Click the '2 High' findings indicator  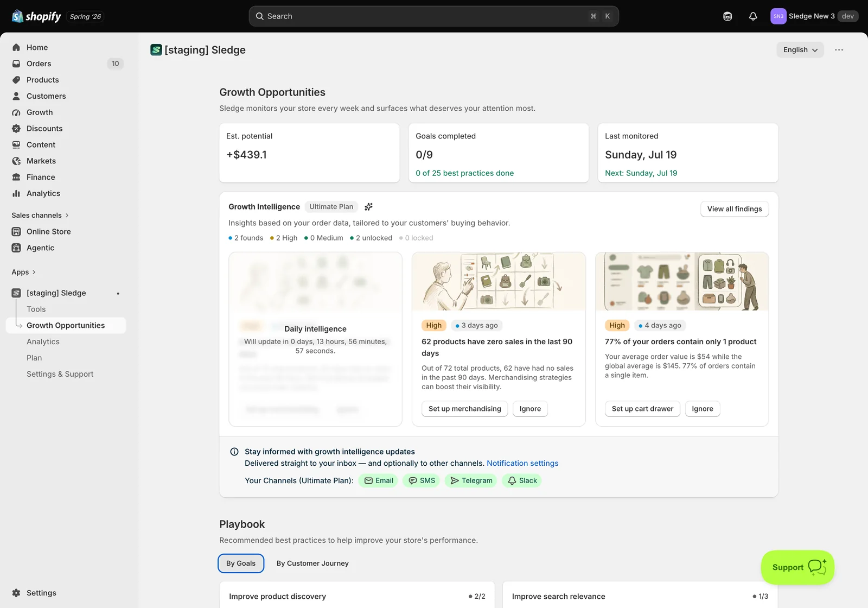284,238
